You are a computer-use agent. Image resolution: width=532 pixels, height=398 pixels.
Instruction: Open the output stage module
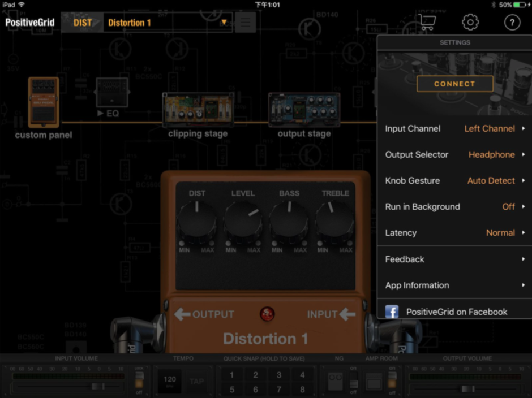[x=304, y=110]
